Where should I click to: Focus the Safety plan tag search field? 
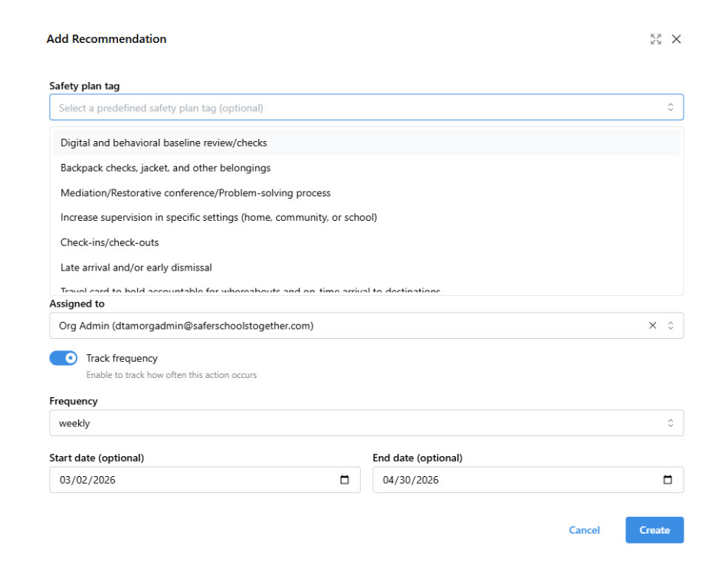353,108
